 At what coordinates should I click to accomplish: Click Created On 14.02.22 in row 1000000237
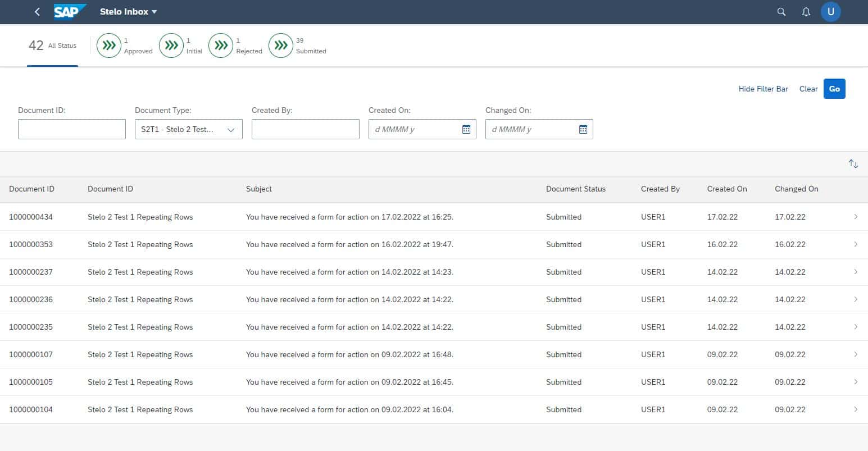click(x=722, y=272)
